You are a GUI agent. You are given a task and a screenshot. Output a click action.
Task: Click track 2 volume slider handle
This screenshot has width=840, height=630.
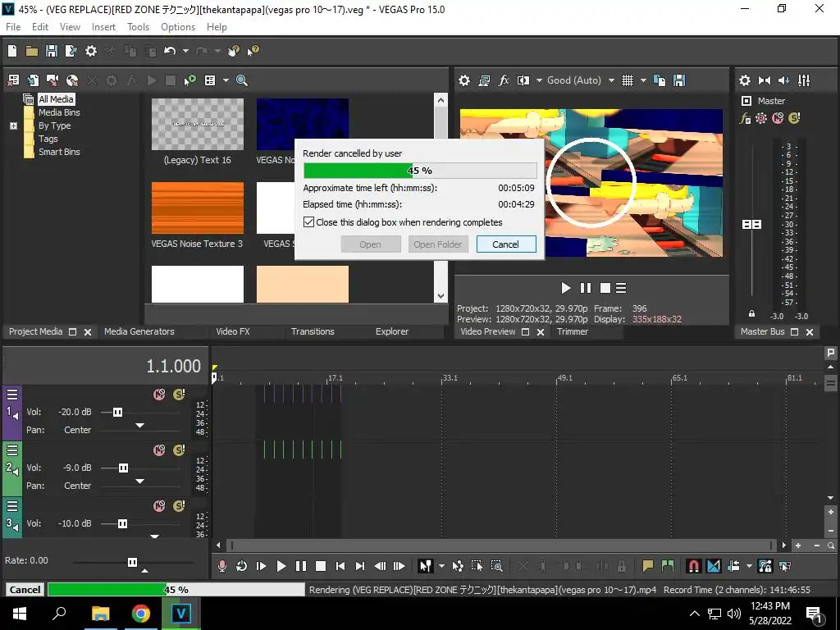pos(123,468)
